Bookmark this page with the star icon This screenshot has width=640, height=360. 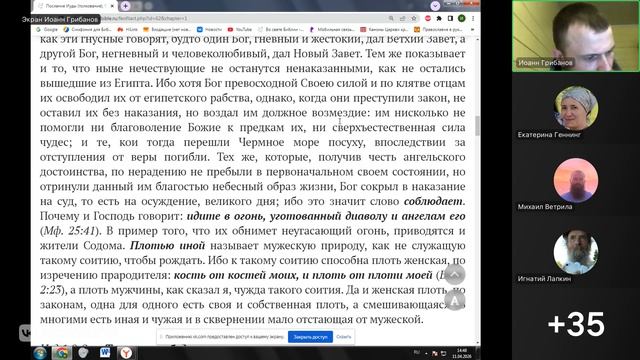coord(414,18)
